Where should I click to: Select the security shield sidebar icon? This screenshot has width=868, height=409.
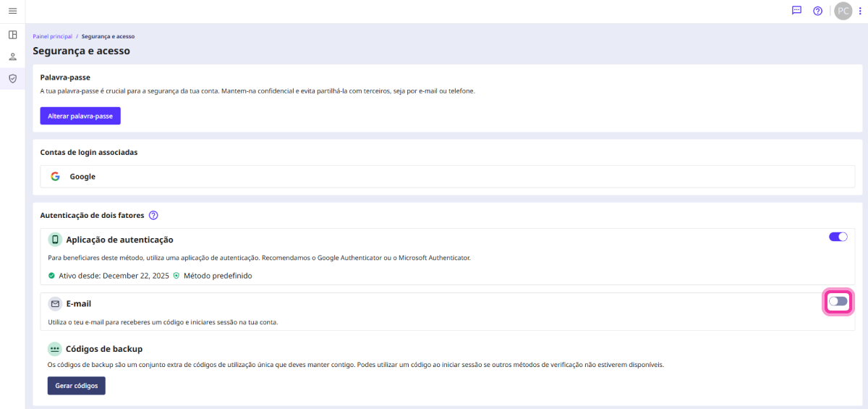tap(12, 78)
